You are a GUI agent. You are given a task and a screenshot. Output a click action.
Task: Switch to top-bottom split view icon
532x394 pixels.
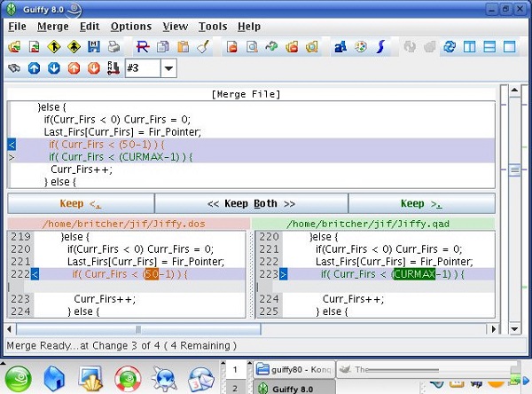pos(489,47)
